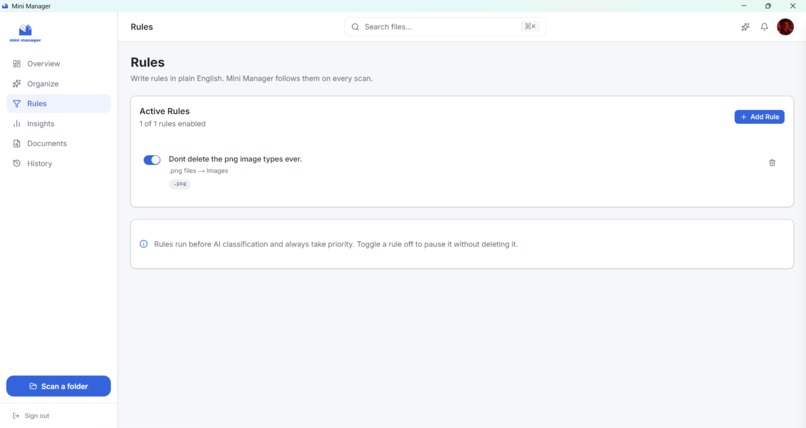Click the rule text 'Dont delete the png image types ever.'
806x428 pixels.
235,159
